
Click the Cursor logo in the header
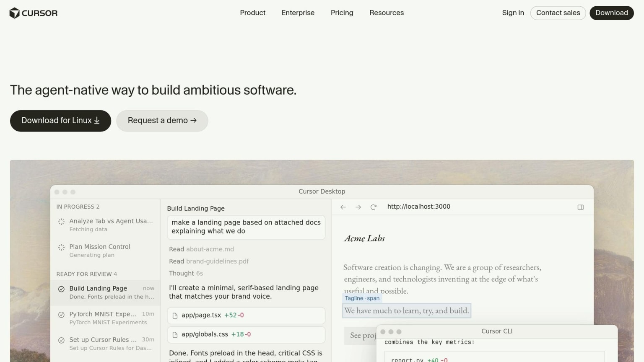pos(33,13)
